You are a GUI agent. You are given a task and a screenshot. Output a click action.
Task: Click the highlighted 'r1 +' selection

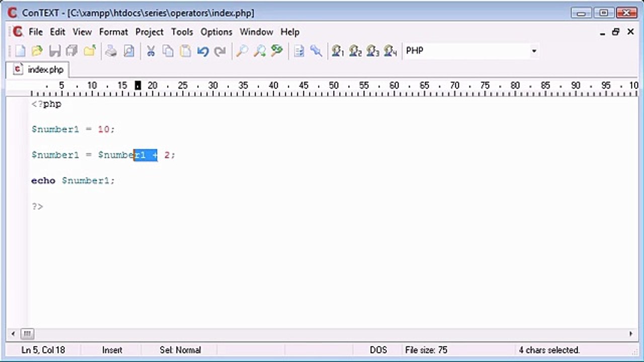click(x=145, y=155)
